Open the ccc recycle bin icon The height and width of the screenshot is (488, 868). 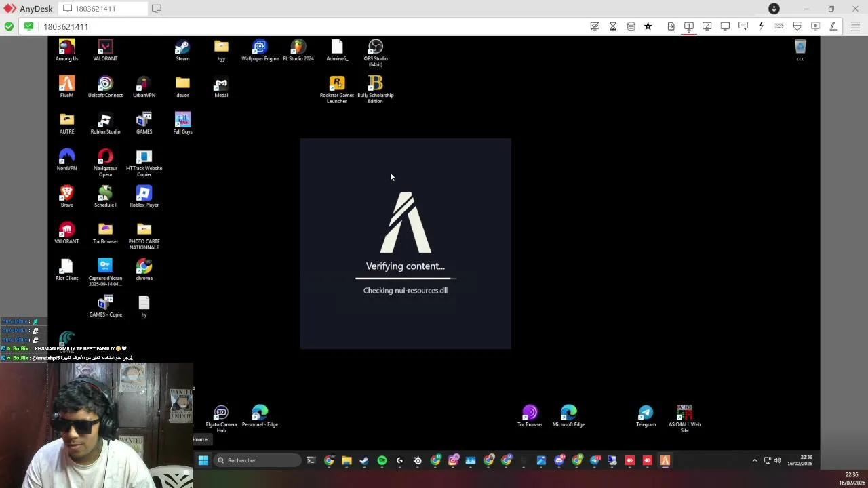click(x=800, y=51)
